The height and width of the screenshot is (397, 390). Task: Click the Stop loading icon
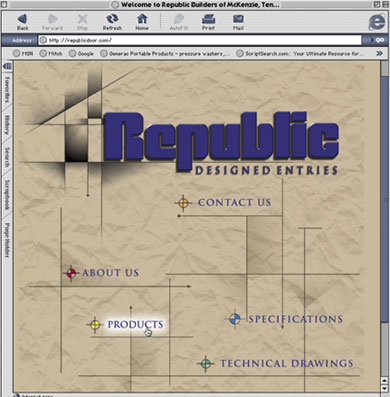pos(82,19)
